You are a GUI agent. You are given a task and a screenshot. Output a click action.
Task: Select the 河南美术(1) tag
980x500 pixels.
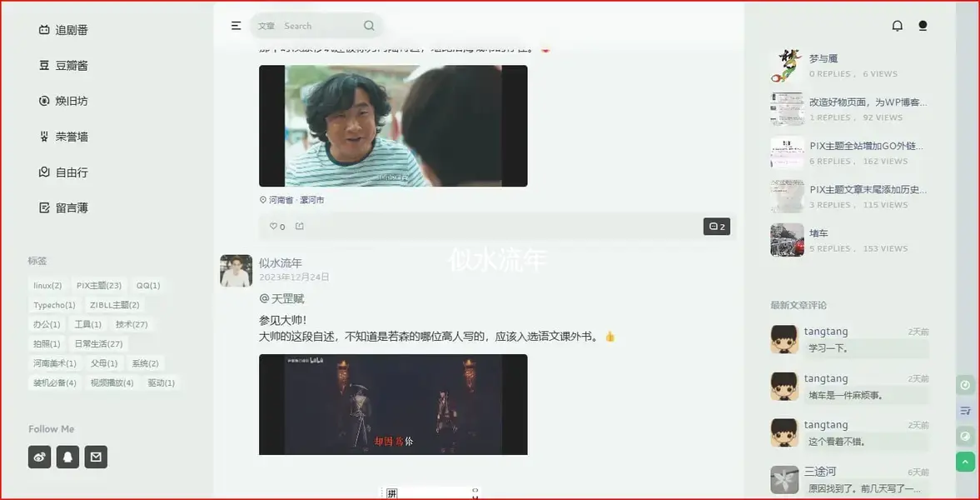[x=55, y=363]
